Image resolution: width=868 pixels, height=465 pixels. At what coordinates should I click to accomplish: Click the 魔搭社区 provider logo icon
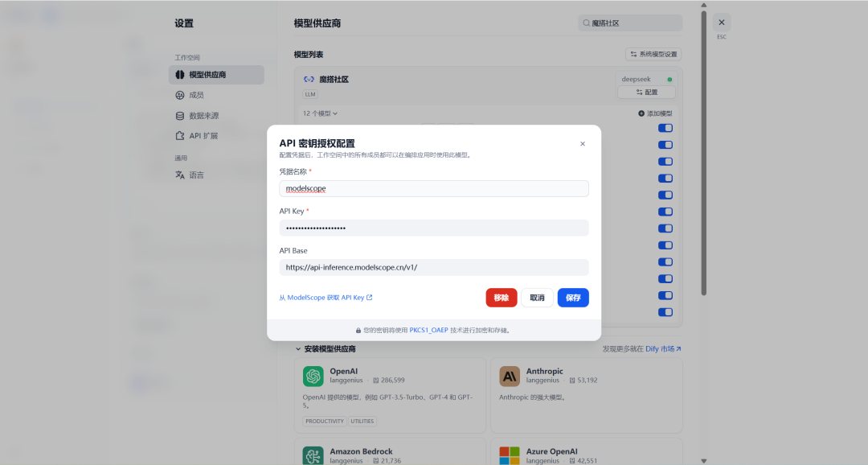pos(309,80)
